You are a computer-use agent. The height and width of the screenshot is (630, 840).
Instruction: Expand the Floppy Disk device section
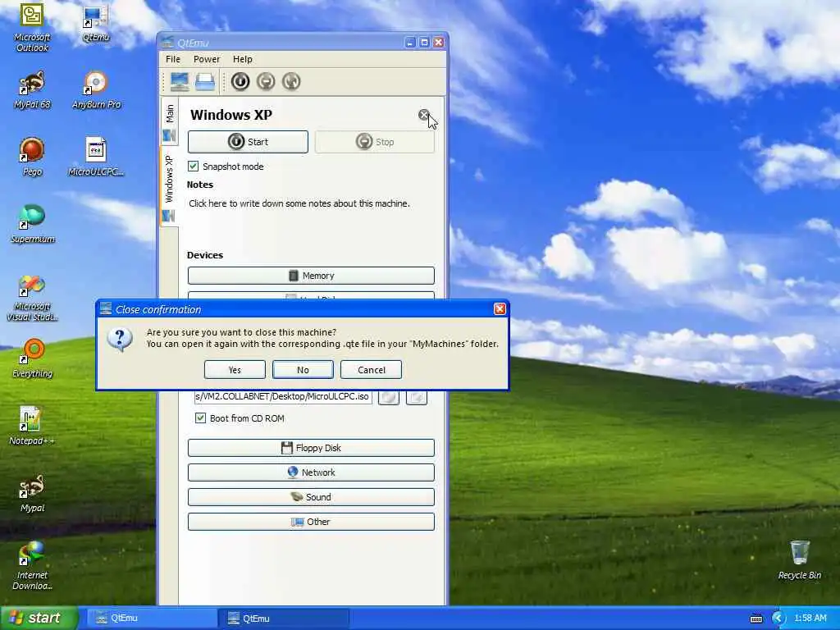311,448
